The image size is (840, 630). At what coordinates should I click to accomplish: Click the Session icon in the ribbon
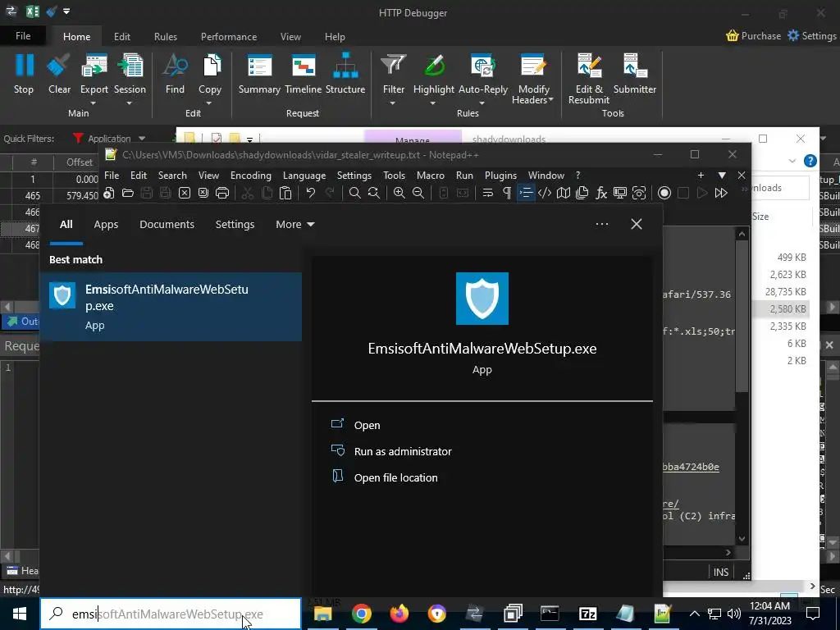pos(130,66)
